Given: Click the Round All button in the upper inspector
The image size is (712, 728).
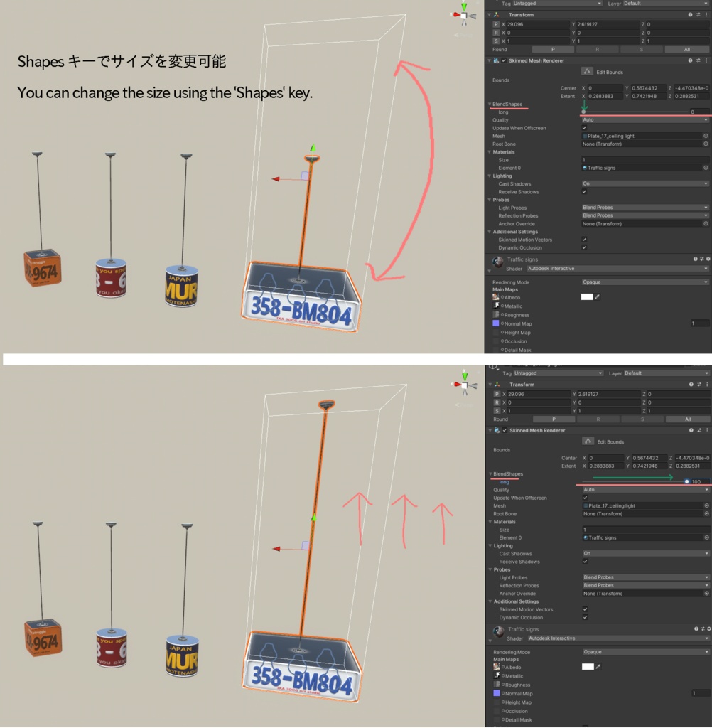Looking at the screenshot, I should (687, 49).
